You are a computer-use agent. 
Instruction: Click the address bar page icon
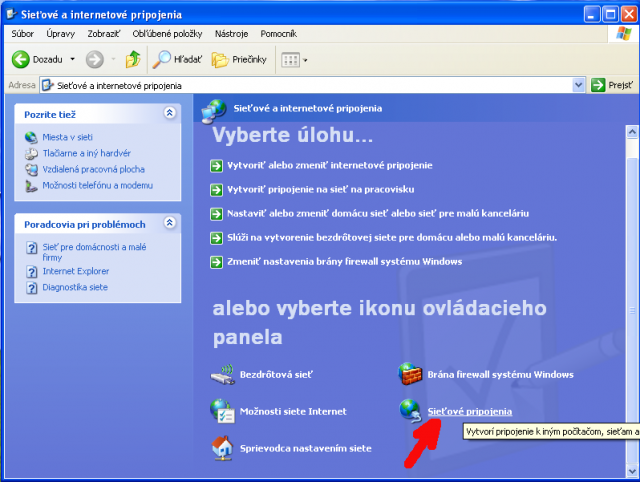coord(48,85)
